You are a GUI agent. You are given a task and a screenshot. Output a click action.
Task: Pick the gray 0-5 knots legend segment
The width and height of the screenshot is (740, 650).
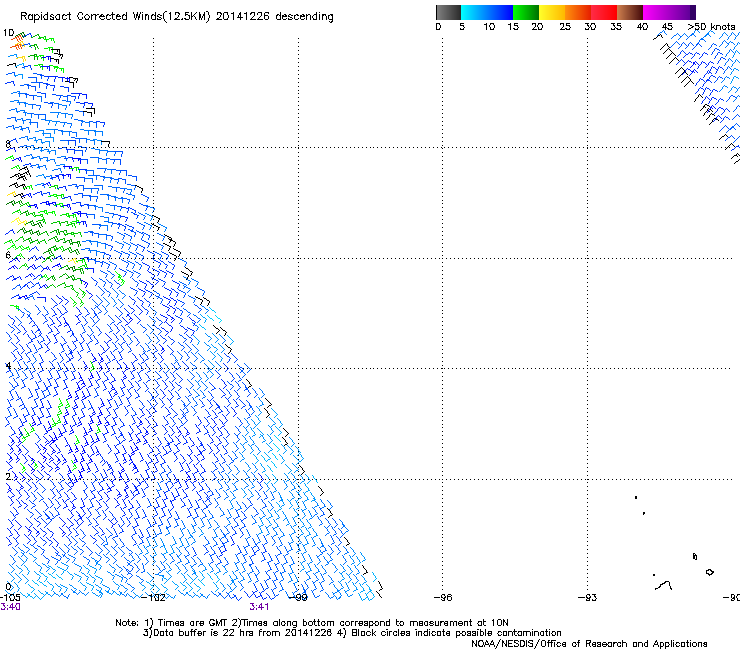point(448,12)
